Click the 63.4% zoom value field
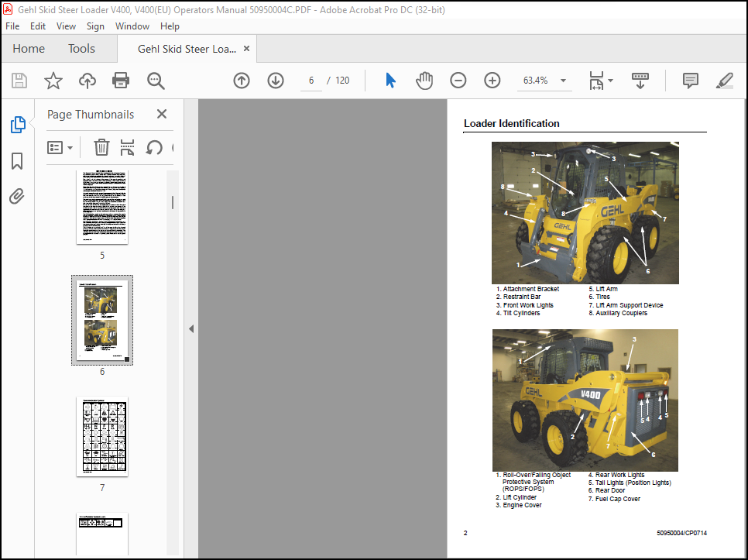 point(535,81)
